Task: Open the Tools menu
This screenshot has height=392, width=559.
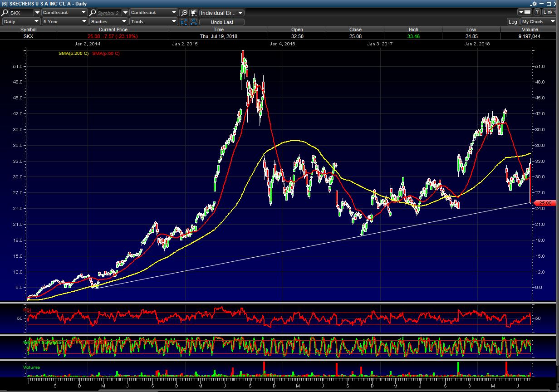Action: pyautogui.click(x=153, y=21)
